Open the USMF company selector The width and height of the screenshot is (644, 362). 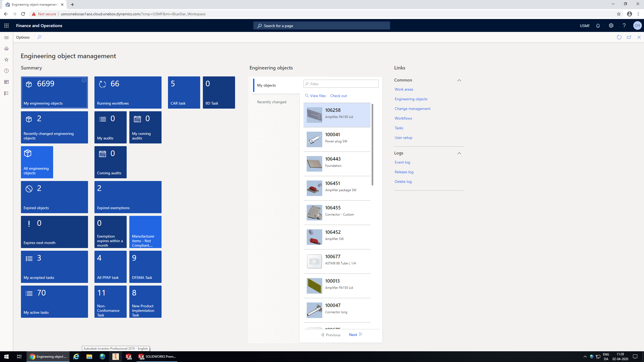click(584, 25)
